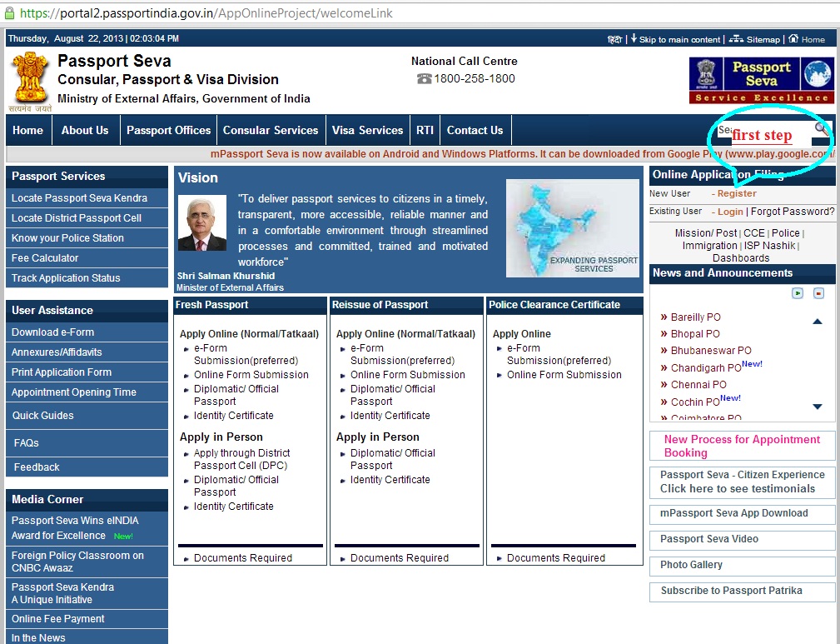The image size is (840, 644).
Task: Click e-Form Submission under Fresh Passport
Action: pyautogui.click(x=246, y=354)
